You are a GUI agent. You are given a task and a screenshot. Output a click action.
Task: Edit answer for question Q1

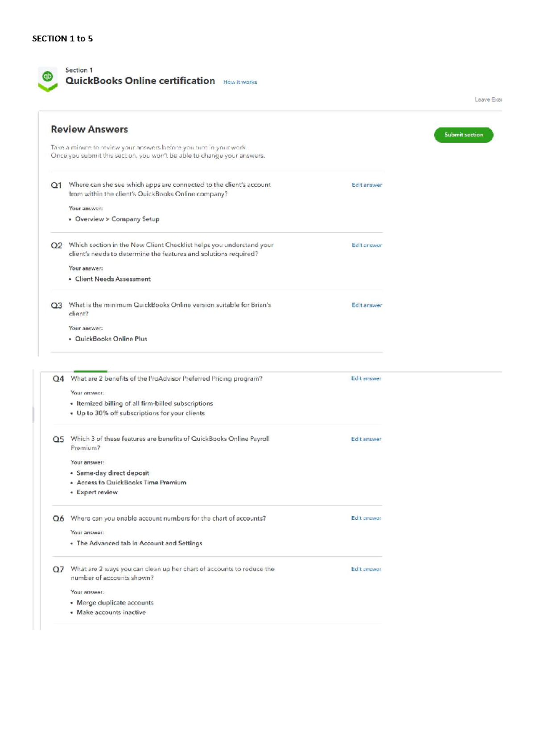366,185
